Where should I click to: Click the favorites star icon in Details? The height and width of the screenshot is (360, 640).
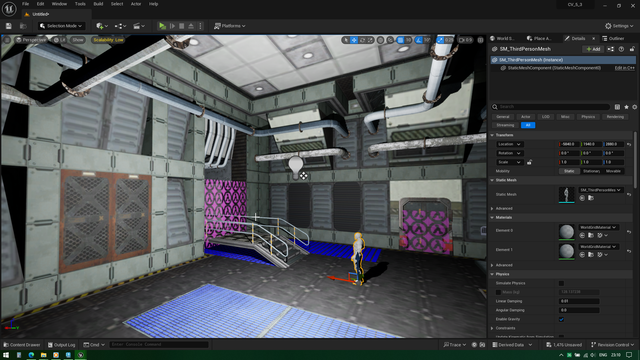pos(626,107)
